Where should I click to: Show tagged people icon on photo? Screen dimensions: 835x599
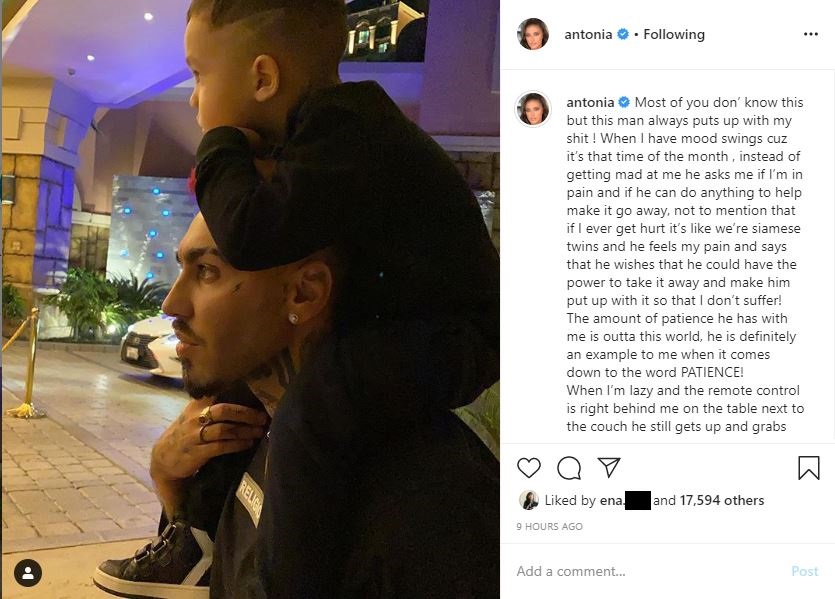(28, 573)
